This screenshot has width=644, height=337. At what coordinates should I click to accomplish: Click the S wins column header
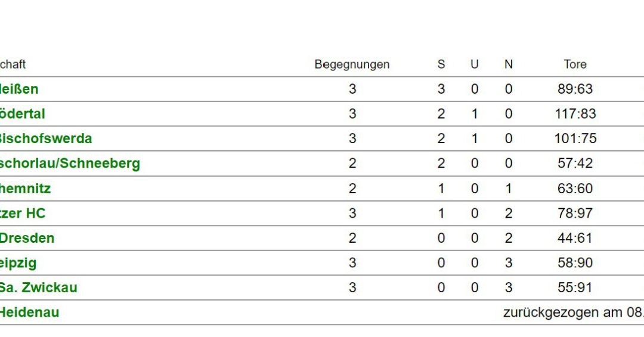tap(441, 64)
